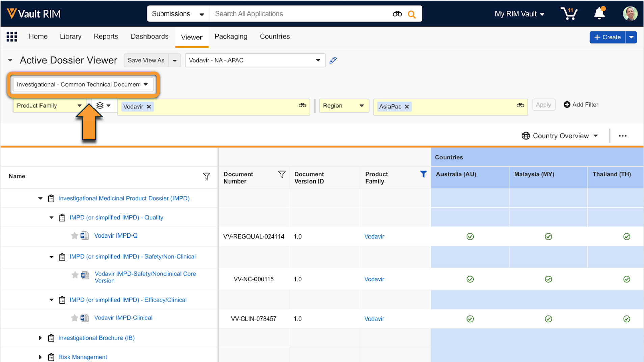Open the Library tab
This screenshot has width=644, height=362.
click(x=71, y=36)
